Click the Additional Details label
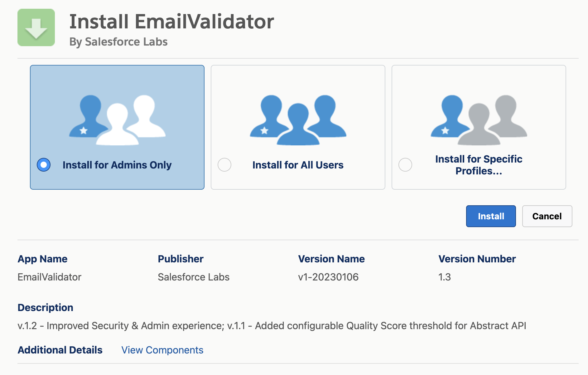The width and height of the screenshot is (588, 375). coord(60,350)
